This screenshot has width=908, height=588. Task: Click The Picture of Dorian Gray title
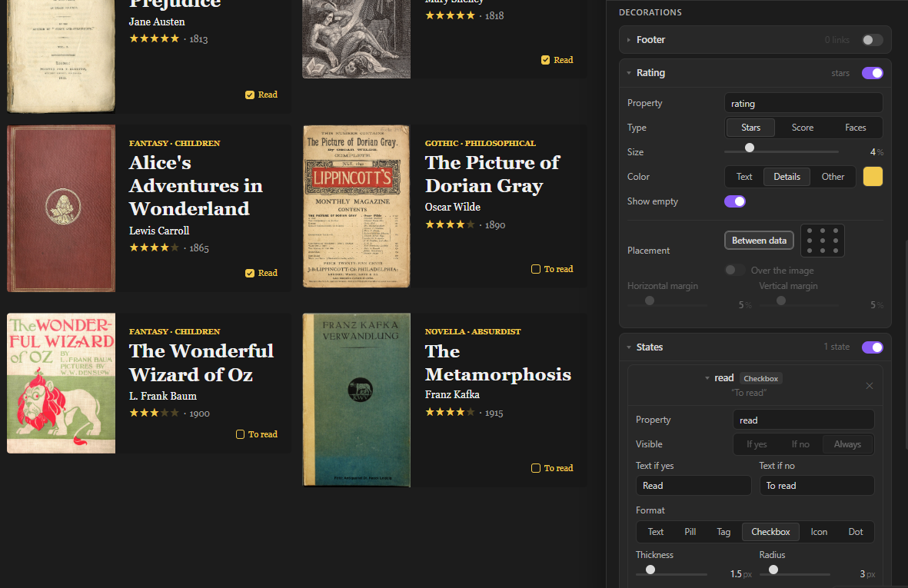[x=492, y=174]
